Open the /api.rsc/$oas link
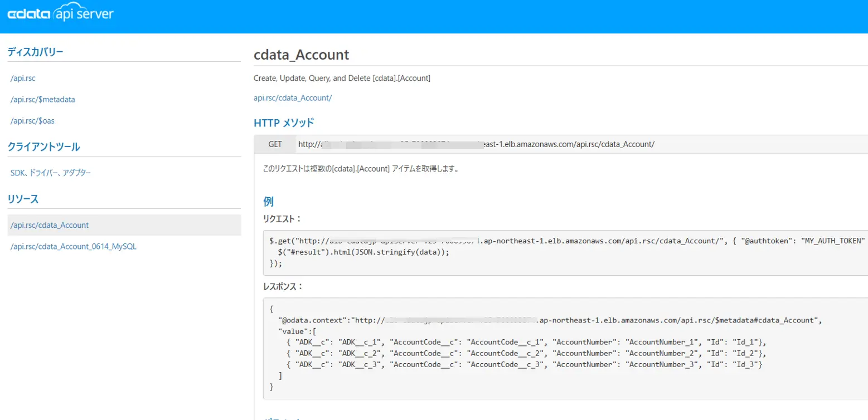Viewport: 868px width, 420px height. click(x=32, y=121)
